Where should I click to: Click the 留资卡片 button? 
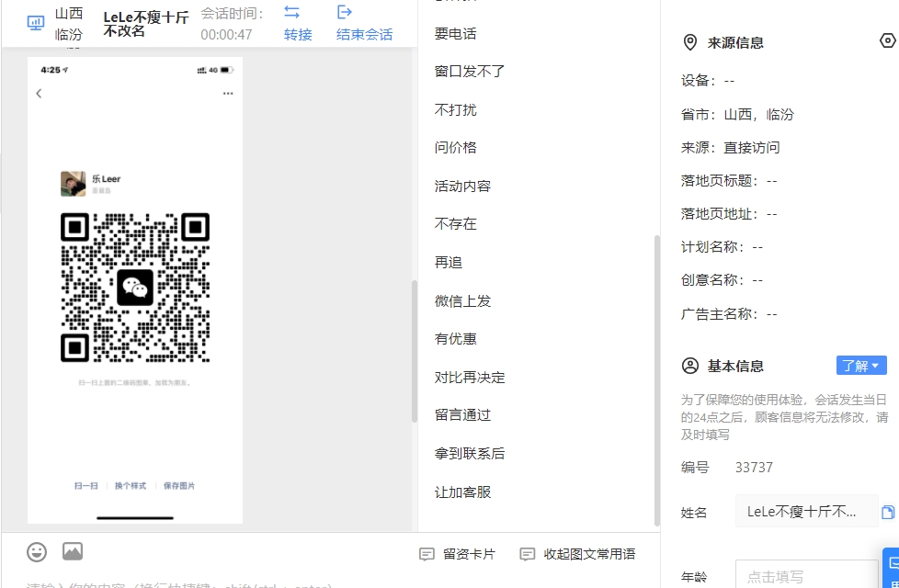[457, 554]
